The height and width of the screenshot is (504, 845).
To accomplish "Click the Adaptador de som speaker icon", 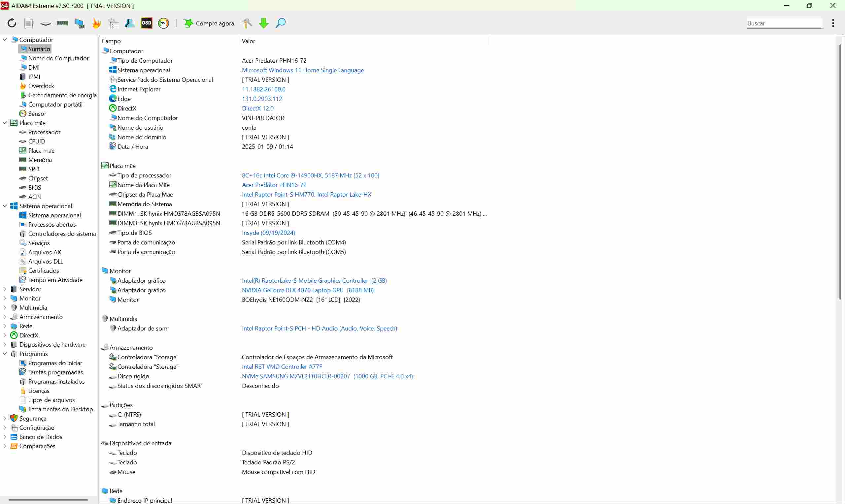I will 113,328.
